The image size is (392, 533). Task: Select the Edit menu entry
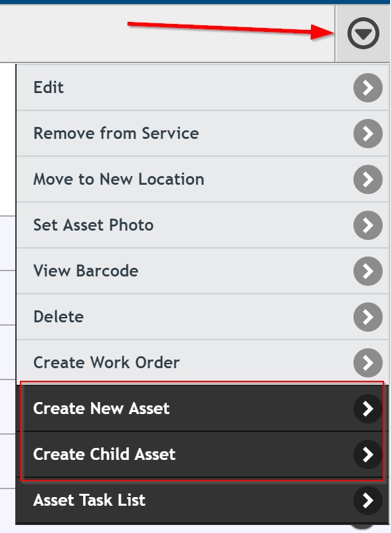203,88
